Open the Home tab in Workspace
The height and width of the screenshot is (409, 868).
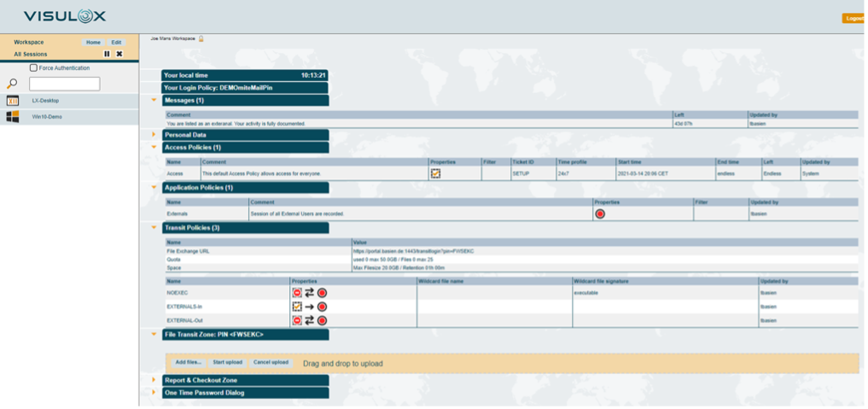click(x=93, y=42)
